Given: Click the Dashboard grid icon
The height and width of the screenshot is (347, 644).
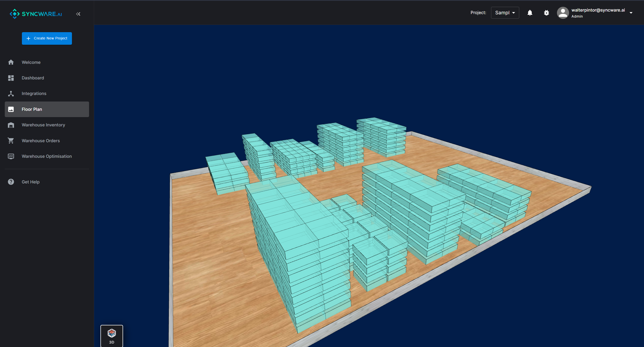Looking at the screenshot, I should (x=11, y=78).
